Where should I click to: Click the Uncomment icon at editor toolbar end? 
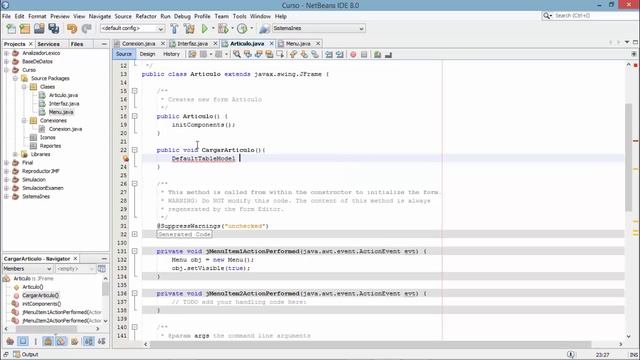coord(388,54)
